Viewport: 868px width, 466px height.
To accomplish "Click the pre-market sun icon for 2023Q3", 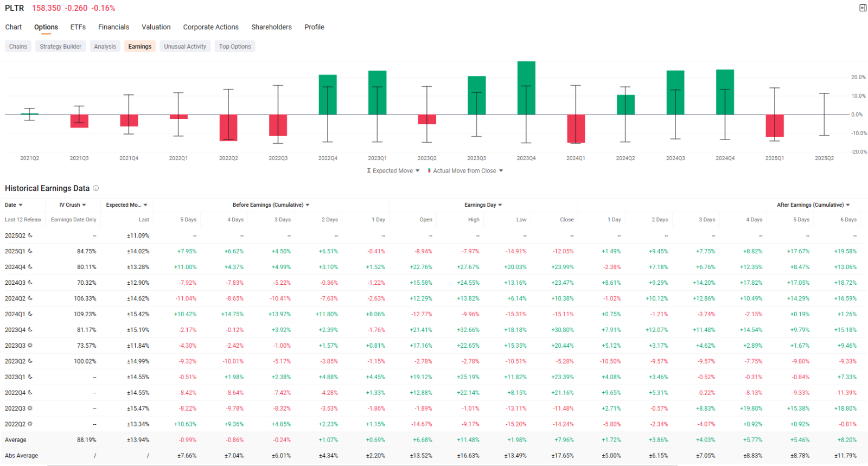I will pyautogui.click(x=30, y=346).
